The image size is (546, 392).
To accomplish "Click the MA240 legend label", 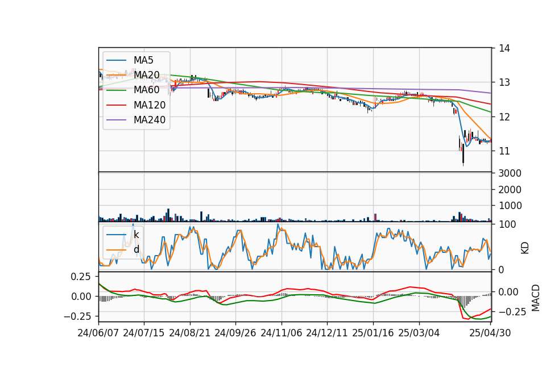I will click(150, 120).
